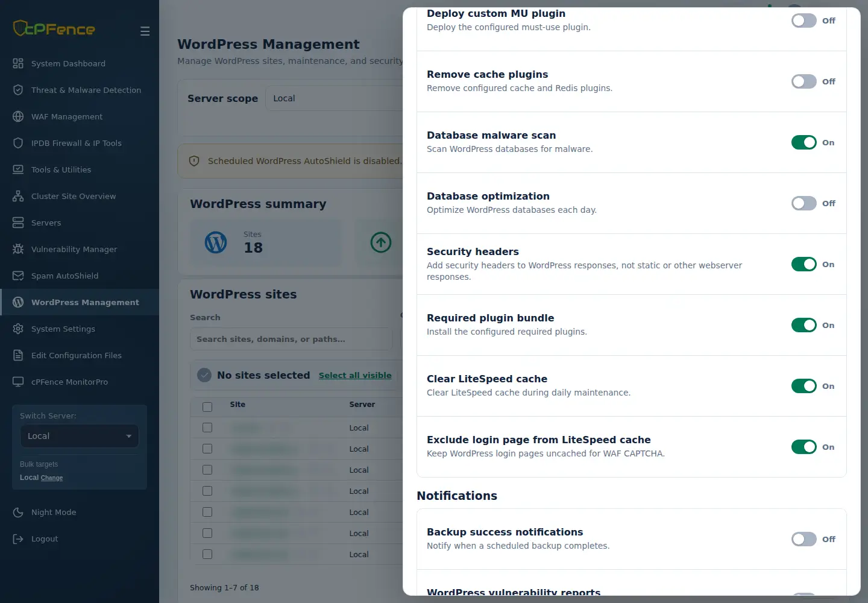The width and height of the screenshot is (868, 603).
Task: Click Vulnerability Manager bug icon
Action: [18, 249]
